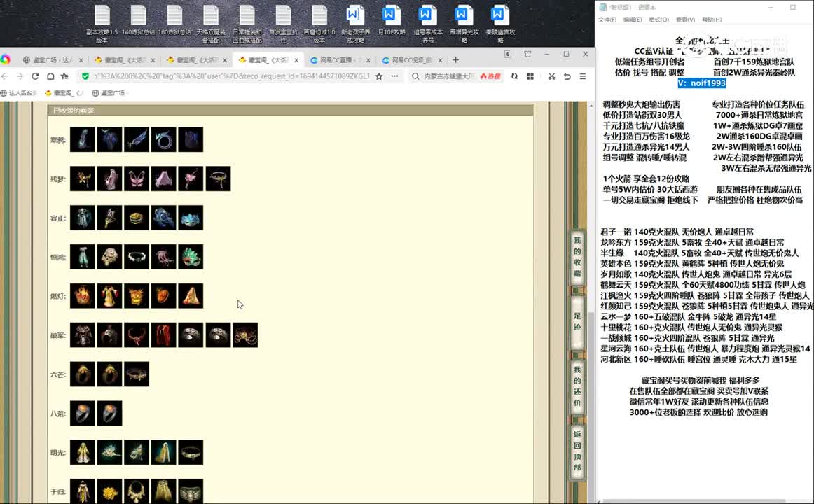
Task: Click the golden robe icon in the 明光 row
Action: point(83,453)
